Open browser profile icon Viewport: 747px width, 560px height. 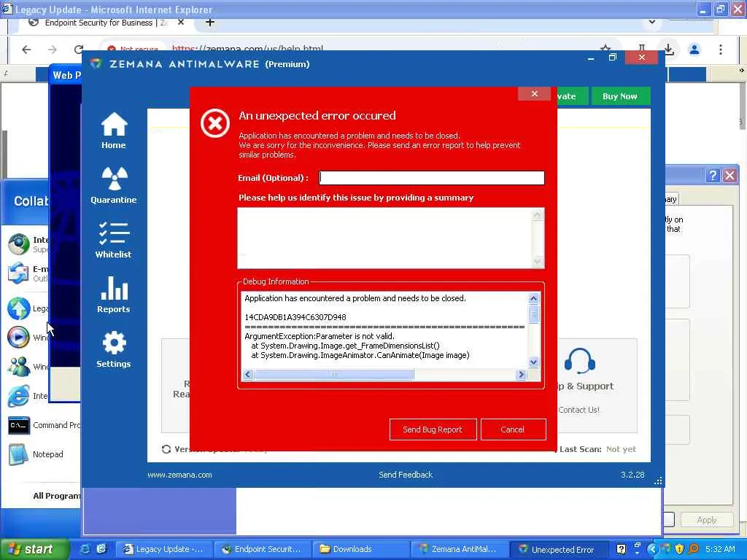[694, 49]
